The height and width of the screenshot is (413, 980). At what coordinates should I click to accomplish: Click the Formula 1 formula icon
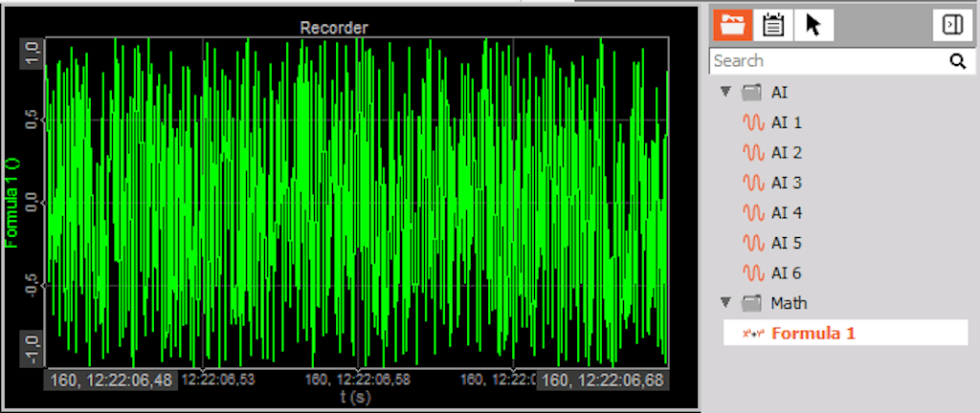[x=754, y=334]
